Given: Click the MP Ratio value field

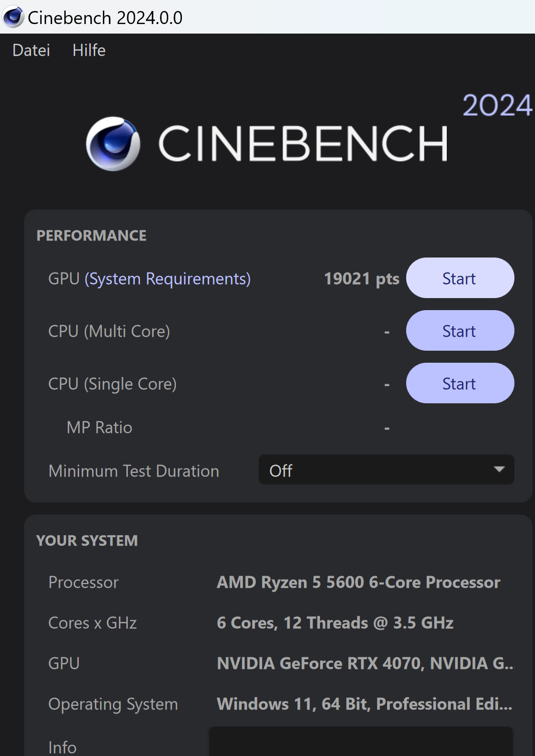Looking at the screenshot, I should [x=386, y=427].
